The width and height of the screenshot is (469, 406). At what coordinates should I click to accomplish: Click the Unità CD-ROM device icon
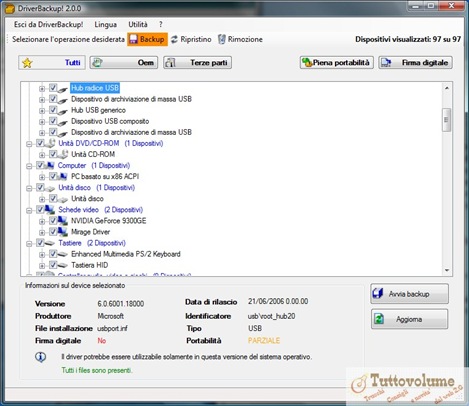coord(63,154)
